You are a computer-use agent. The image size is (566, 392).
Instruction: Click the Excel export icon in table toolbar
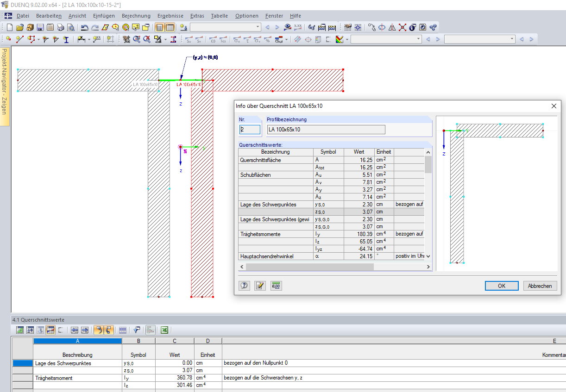(164, 330)
